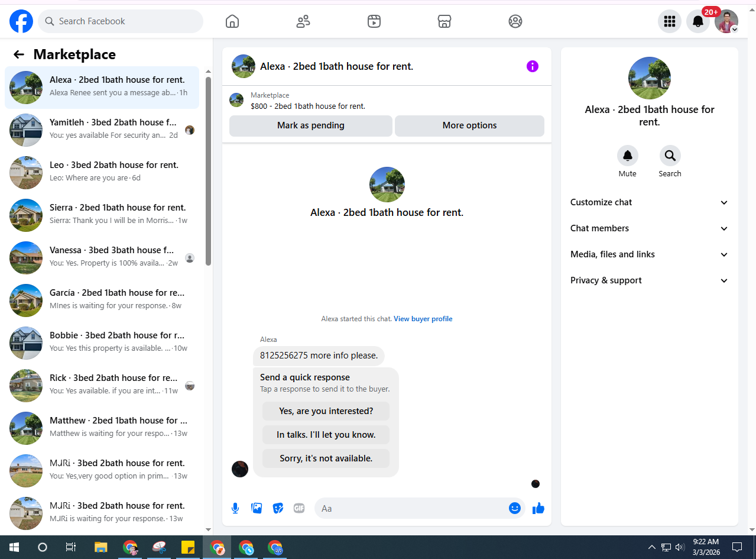
Task: Open conversation "MJRi is waiting for your response"
Action: click(102, 512)
